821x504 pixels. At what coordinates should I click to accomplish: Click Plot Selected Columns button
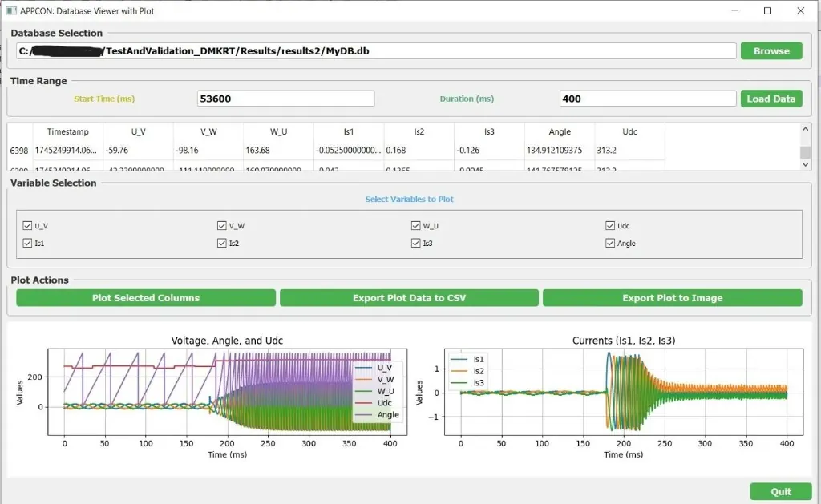(146, 298)
